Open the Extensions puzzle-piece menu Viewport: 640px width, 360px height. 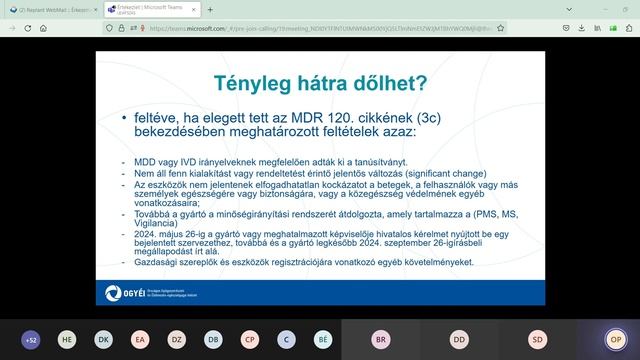pos(629,28)
